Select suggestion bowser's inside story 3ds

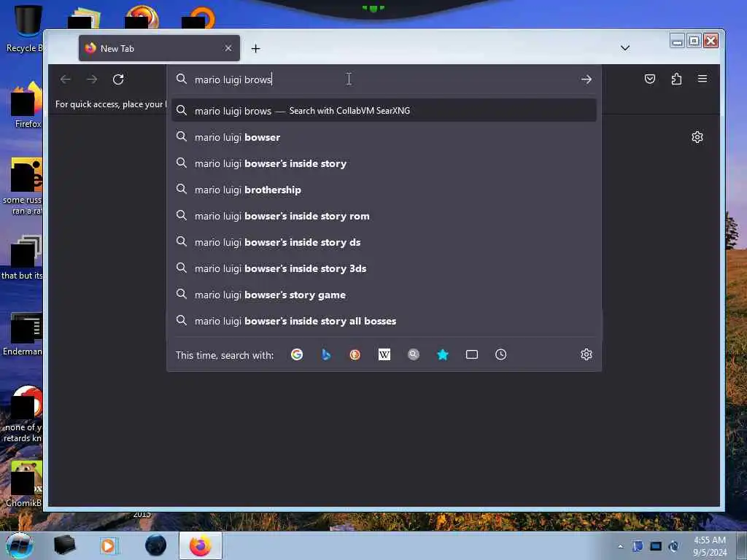[x=384, y=268]
